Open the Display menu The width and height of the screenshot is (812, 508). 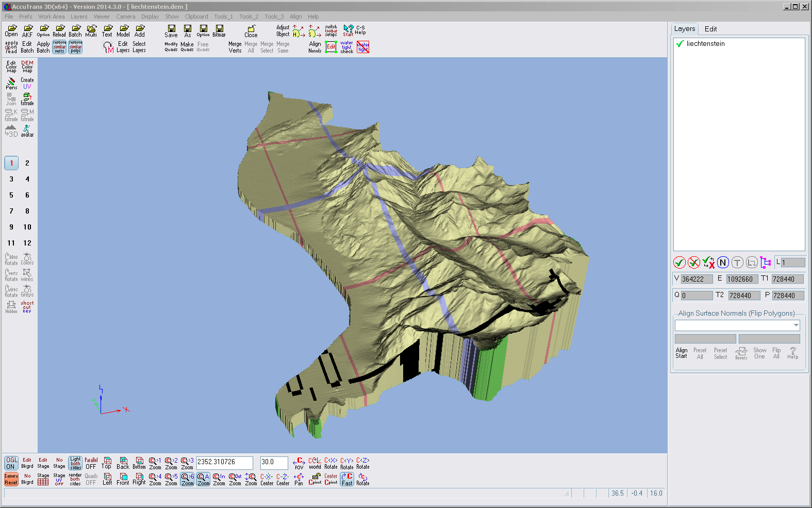[x=150, y=17]
